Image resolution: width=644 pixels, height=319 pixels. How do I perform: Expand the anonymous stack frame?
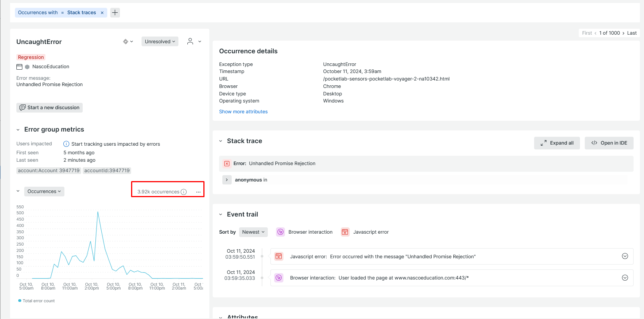point(227,180)
